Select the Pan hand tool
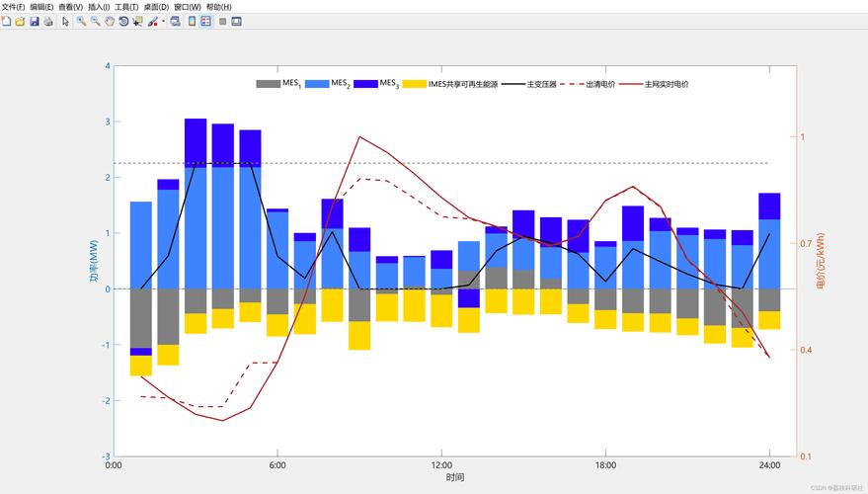This screenshot has width=868, height=494. tap(109, 21)
